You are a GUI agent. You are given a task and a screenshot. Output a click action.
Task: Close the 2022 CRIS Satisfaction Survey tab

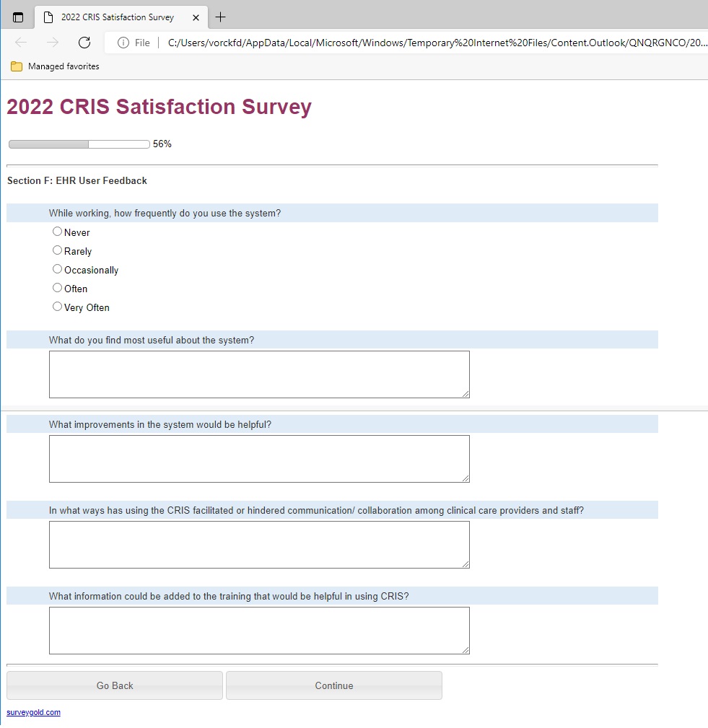pyautogui.click(x=196, y=17)
